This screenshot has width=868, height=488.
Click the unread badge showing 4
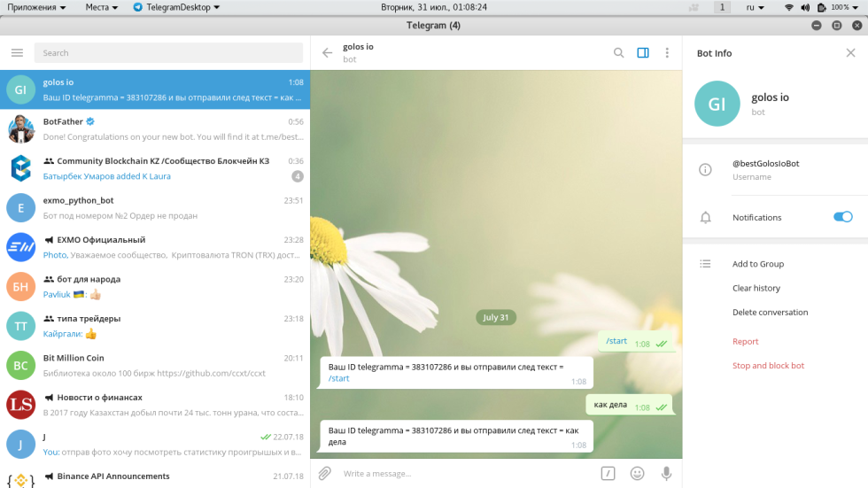298,176
